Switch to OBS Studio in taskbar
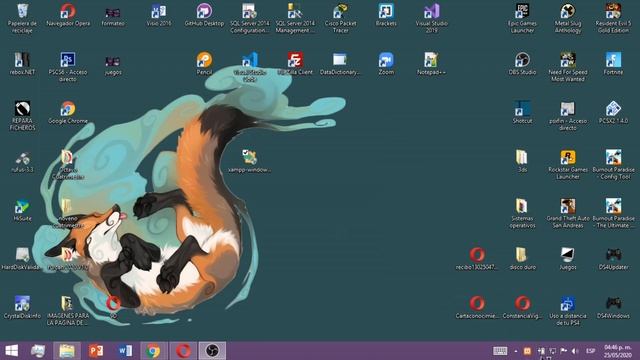The height and width of the screenshot is (360, 640). click(x=212, y=351)
